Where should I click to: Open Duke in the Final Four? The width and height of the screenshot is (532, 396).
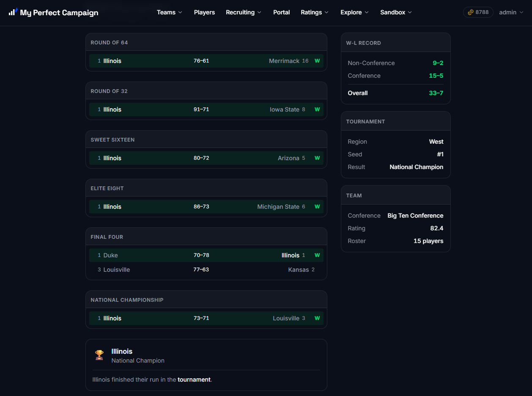[111, 255]
